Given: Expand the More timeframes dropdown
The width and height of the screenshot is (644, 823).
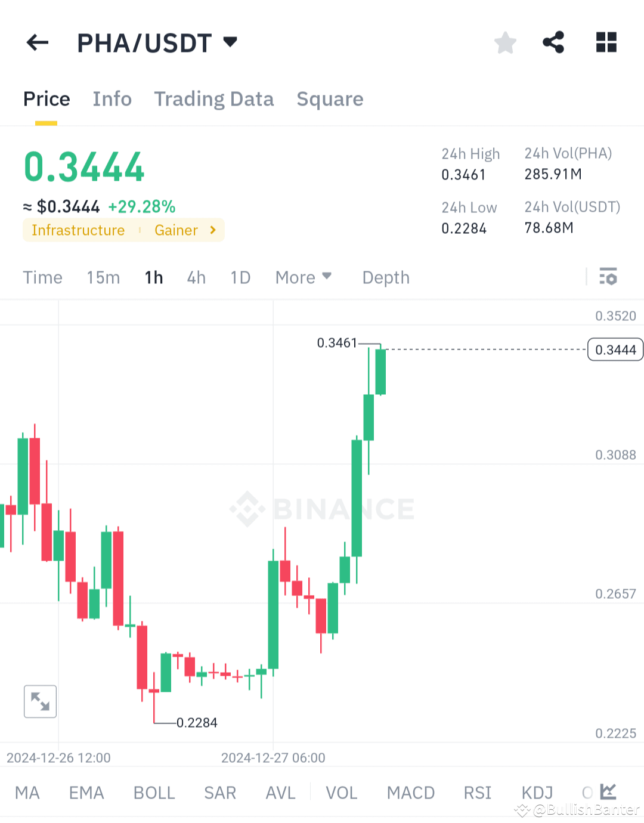Looking at the screenshot, I should (x=304, y=277).
